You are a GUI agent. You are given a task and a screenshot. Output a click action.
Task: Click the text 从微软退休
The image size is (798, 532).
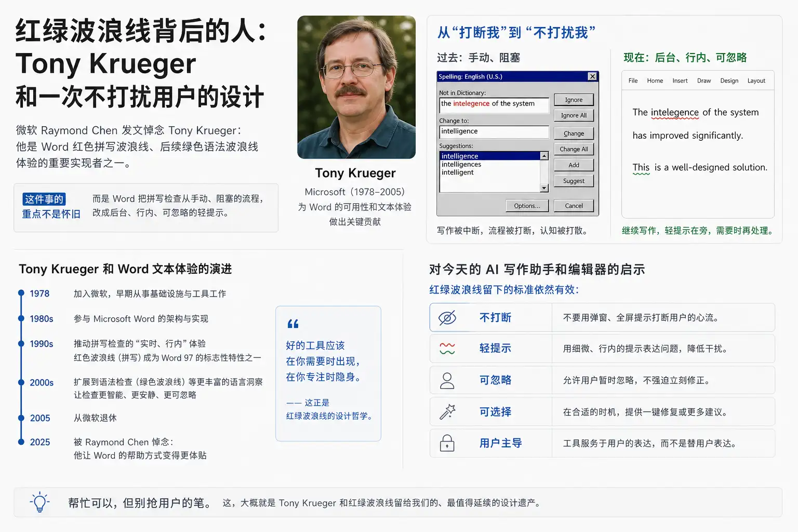click(95, 418)
